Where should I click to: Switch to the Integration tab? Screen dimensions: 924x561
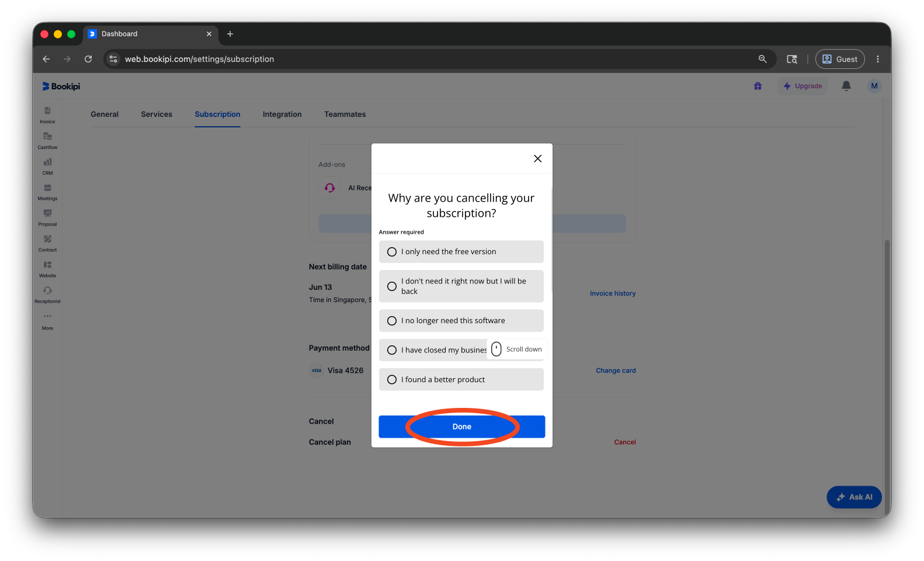tap(282, 115)
